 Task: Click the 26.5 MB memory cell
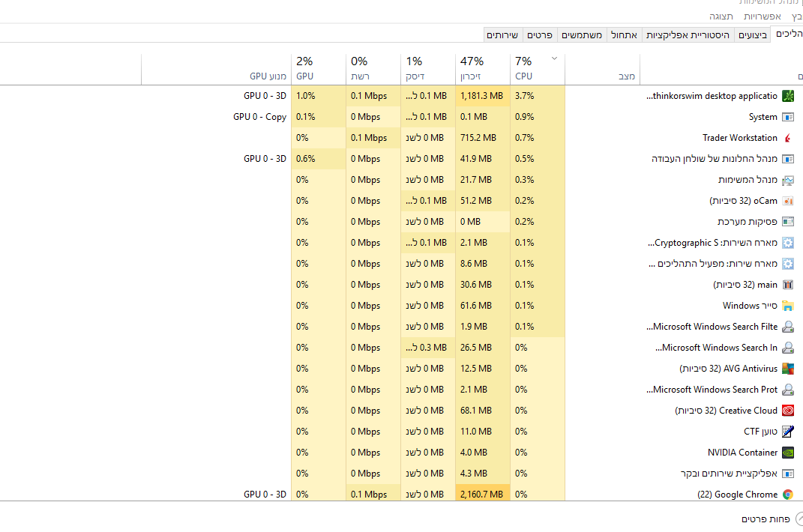click(483, 348)
